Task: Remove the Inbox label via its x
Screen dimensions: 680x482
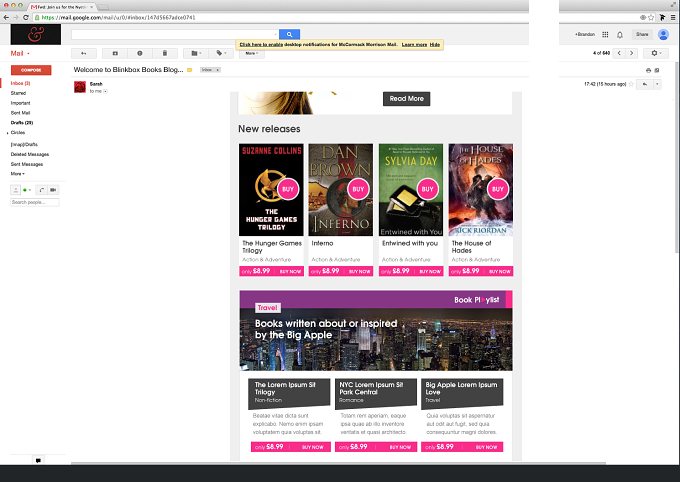Action: [x=218, y=70]
